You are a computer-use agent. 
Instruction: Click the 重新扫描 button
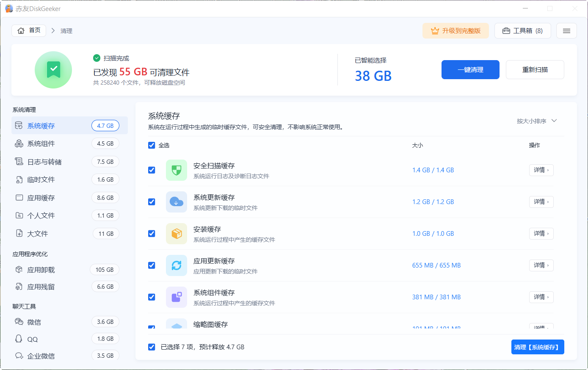point(535,69)
